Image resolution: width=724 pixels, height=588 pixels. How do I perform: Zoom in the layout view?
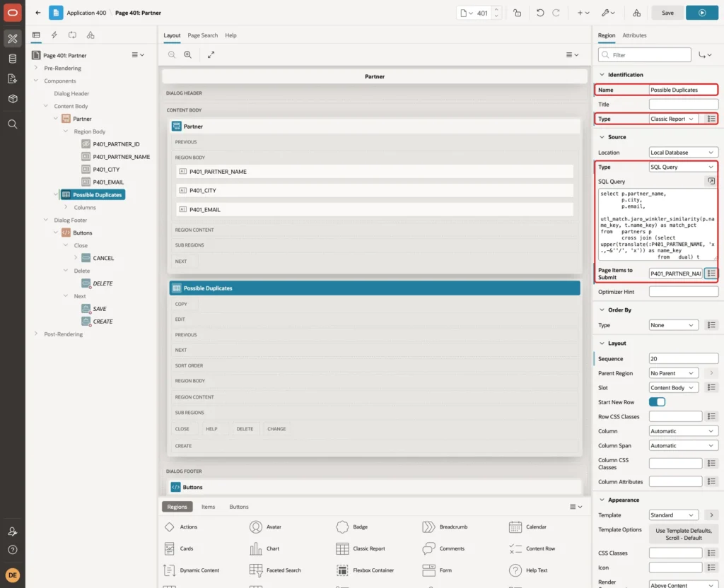[188, 54]
